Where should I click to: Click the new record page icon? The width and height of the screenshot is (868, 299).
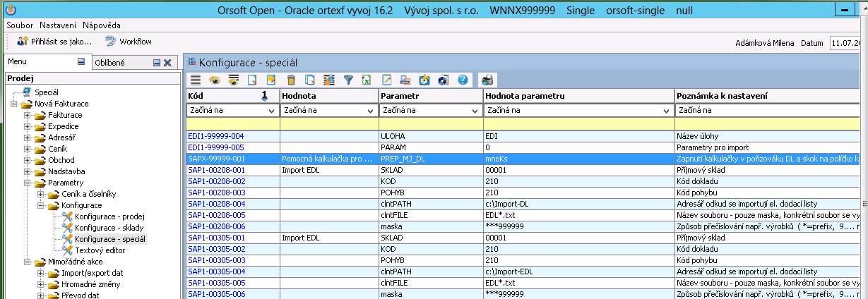coord(252,80)
